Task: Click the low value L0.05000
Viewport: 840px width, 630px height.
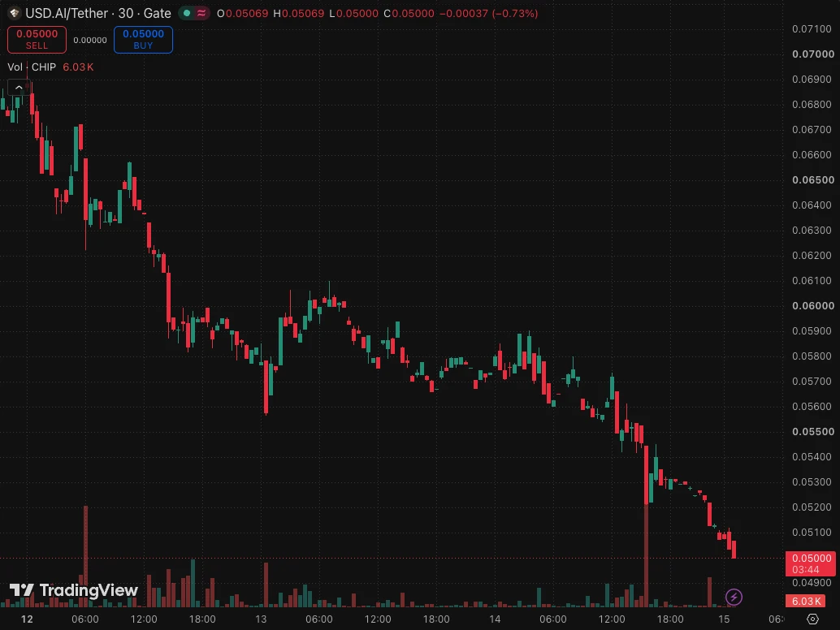Action: (x=353, y=13)
